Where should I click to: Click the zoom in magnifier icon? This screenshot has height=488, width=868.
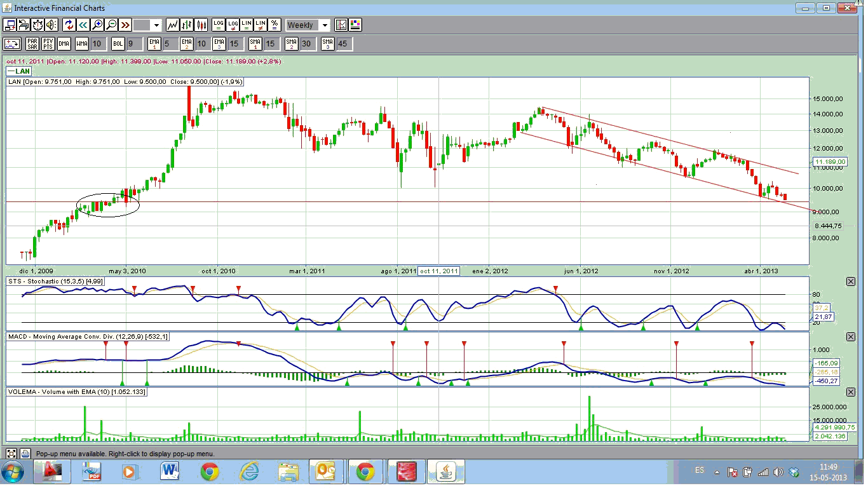pyautogui.click(x=97, y=25)
